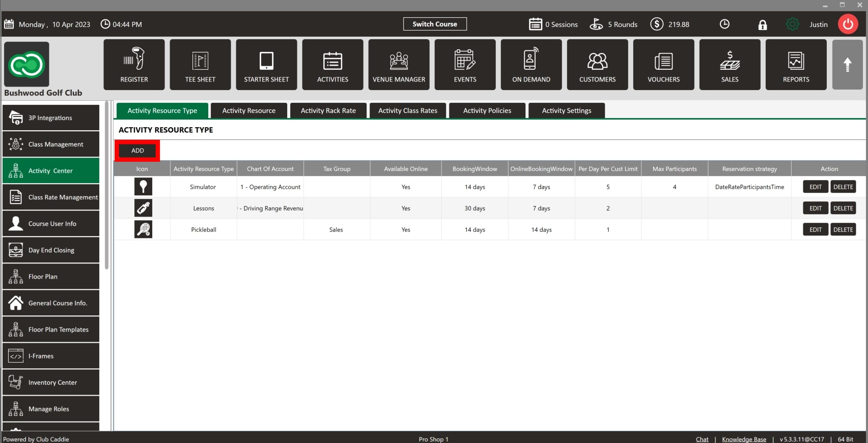Edit the Pickleball resource type
The height and width of the screenshot is (443, 868).
click(x=816, y=229)
